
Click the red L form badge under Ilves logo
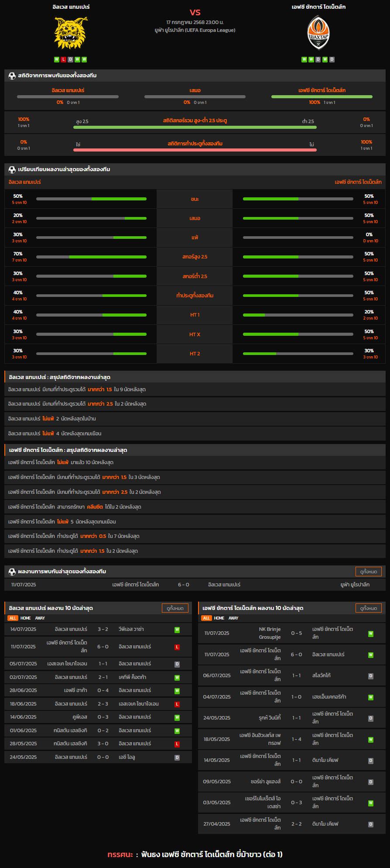[64, 59]
